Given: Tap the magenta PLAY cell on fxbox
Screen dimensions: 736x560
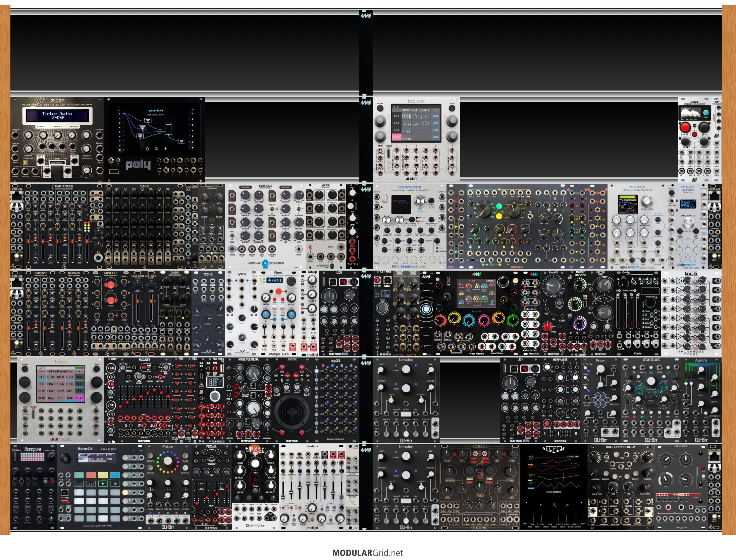Looking at the screenshot, I should [x=79, y=398].
